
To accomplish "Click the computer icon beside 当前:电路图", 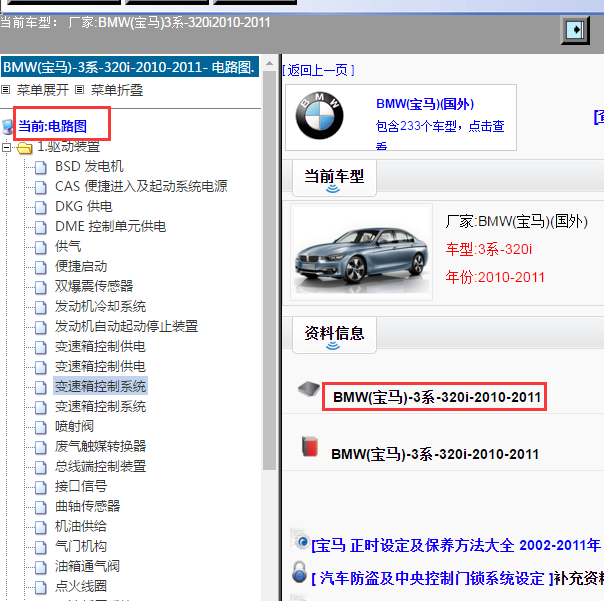I will [x=7, y=126].
